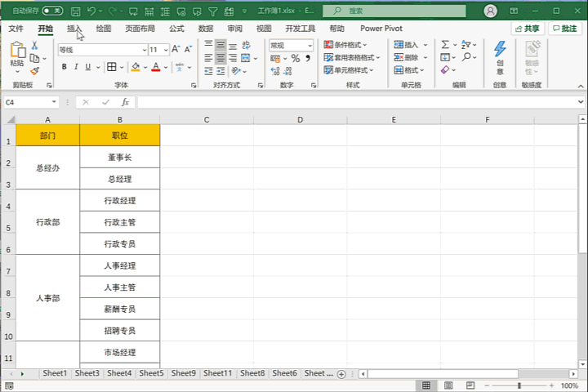
Task: Click the yellow fill color button
Action: [136, 67]
